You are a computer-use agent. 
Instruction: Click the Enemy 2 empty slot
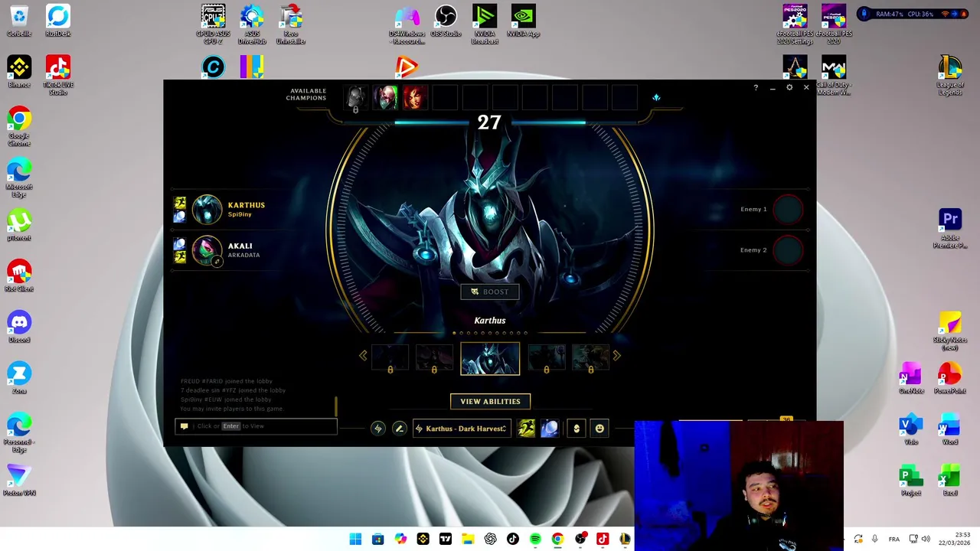tap(788, 250)
